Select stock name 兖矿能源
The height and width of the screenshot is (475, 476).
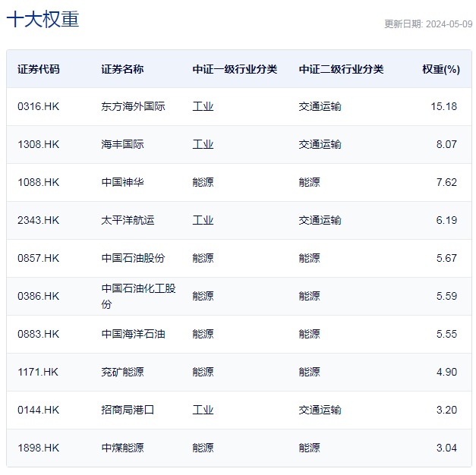click(122, 372)
